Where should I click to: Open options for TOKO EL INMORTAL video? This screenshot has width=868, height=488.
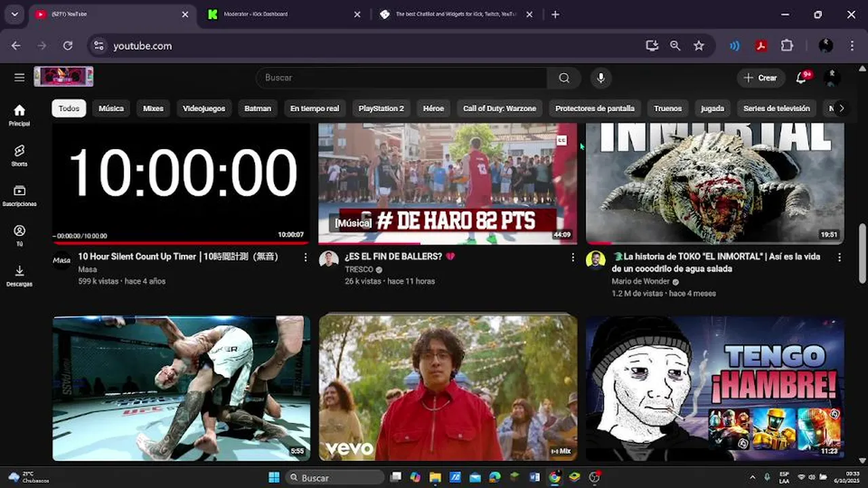[x=840, y=258]
